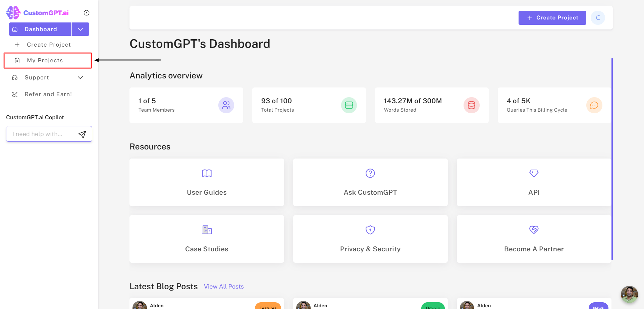
Task: Open the Dashboard menu item
Action: tap(40, 29)
